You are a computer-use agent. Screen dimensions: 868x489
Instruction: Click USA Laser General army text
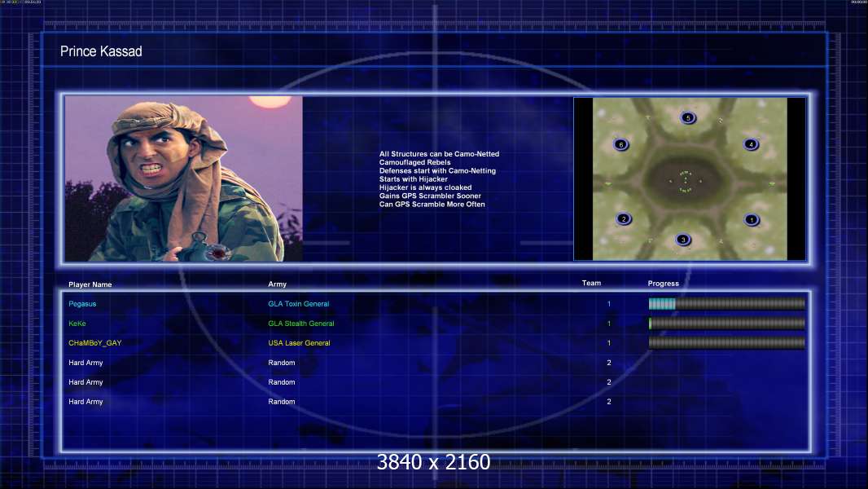(x=299, y=343)
